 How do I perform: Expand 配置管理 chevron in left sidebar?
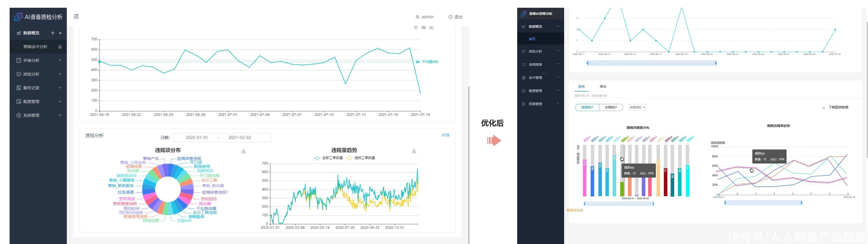click(60, 101)
